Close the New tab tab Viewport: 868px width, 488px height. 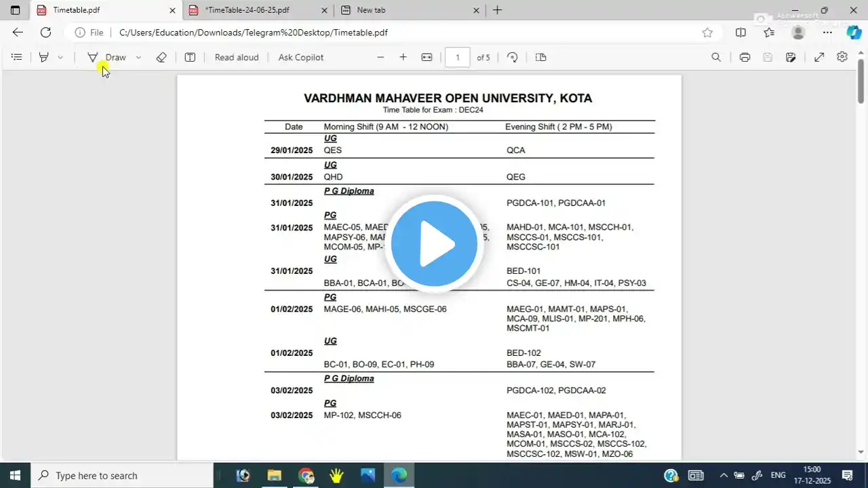point(476,10)
